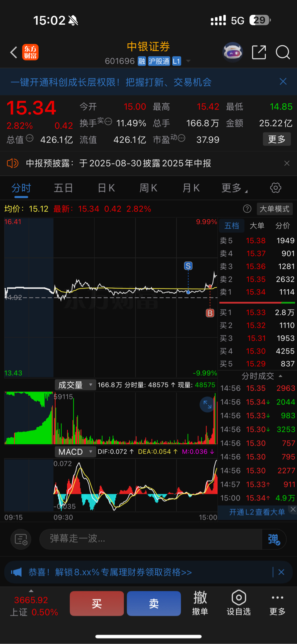The width and height of the screenshot is (297, 644).
Task: Expand the 更多 chart period menu
Action: [x=234, y=188]
